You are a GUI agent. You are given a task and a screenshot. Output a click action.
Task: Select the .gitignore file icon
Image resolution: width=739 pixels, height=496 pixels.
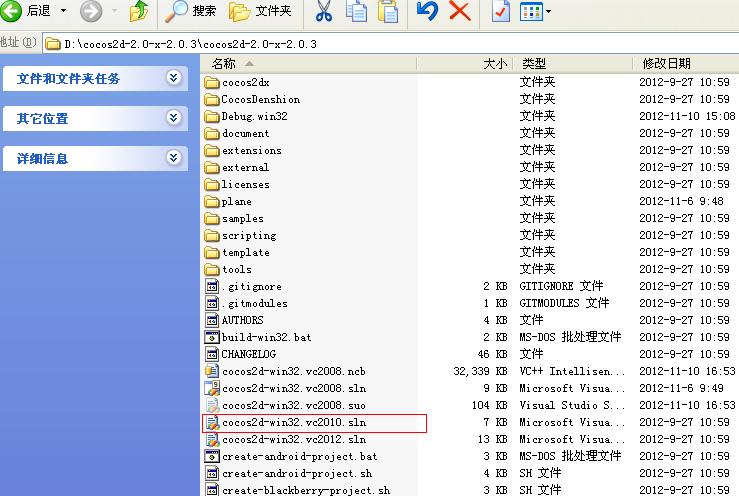tap(212, 286)
